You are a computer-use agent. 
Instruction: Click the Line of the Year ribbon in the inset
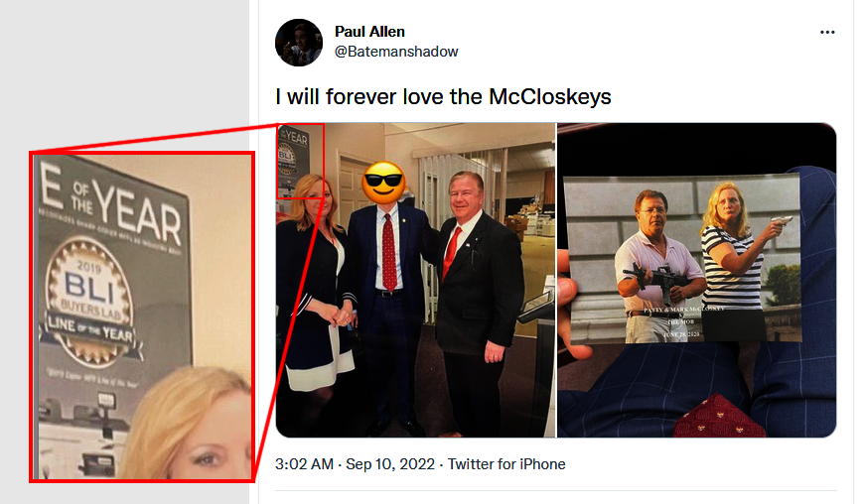click(x=90, y=329)
